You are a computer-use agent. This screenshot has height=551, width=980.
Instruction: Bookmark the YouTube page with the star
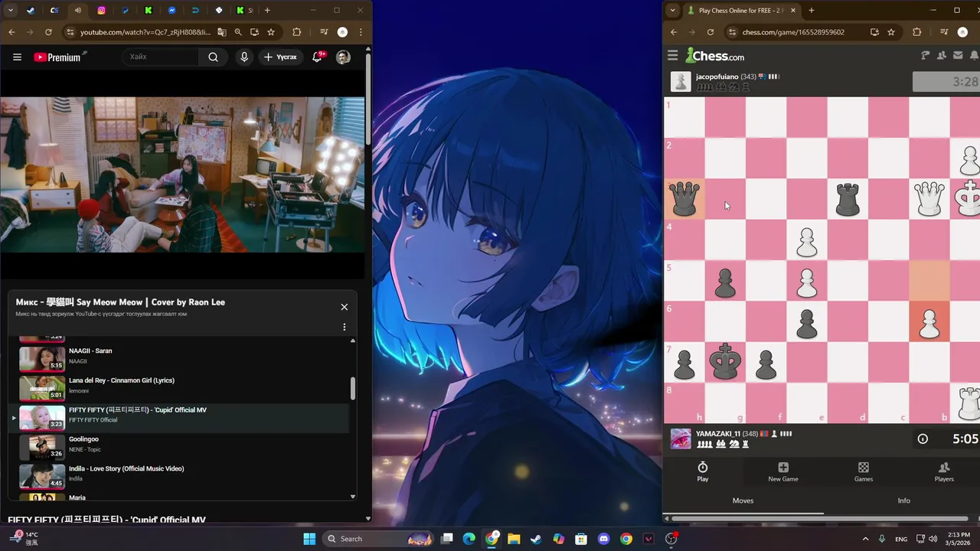271,32
